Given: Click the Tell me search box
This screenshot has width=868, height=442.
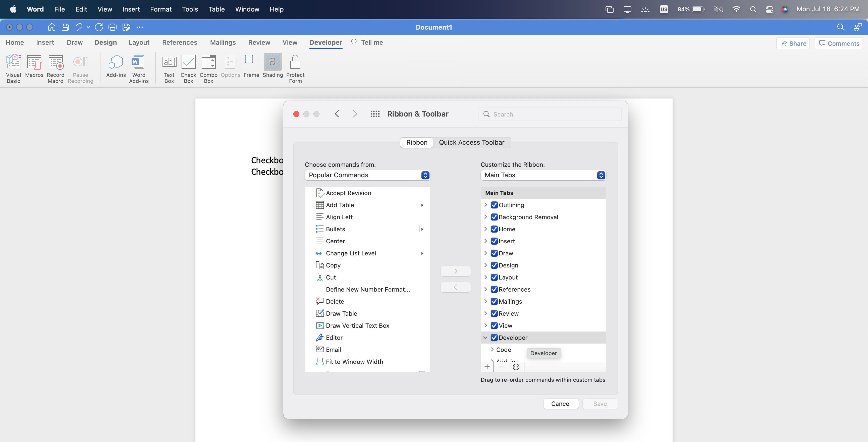Looking at the screenshot, I should point(367,42).
